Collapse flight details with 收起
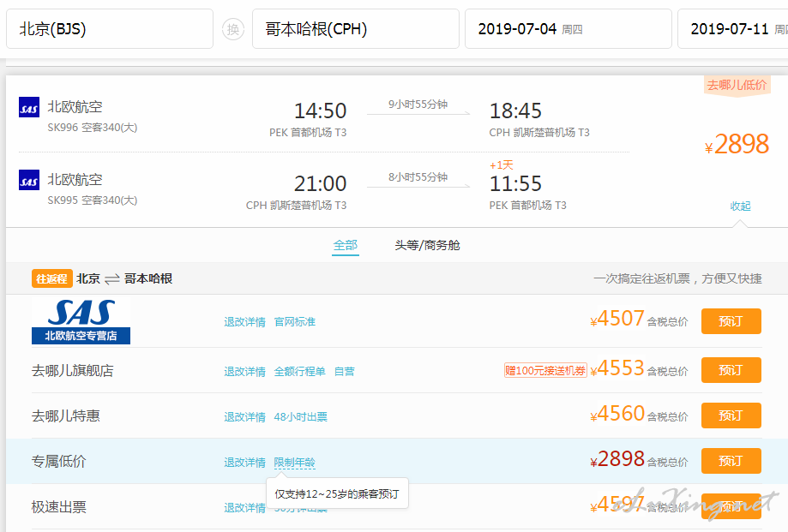 point(740,206)
